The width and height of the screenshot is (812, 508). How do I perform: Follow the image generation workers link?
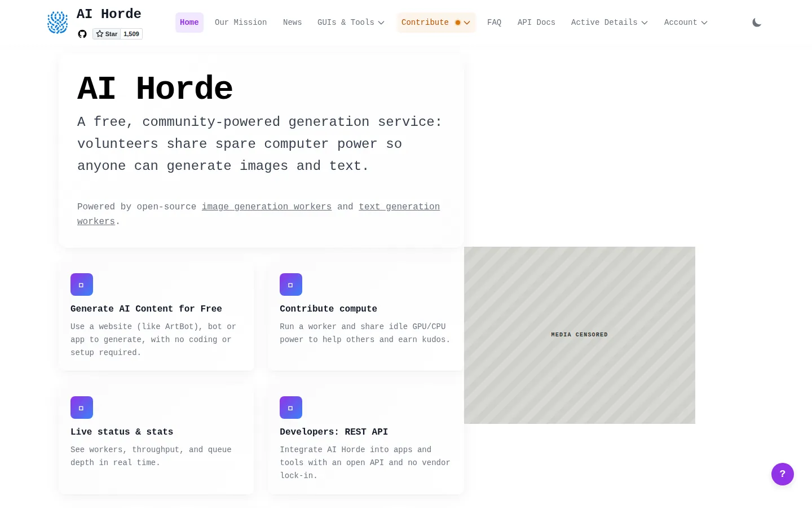(x=267, y=207)
